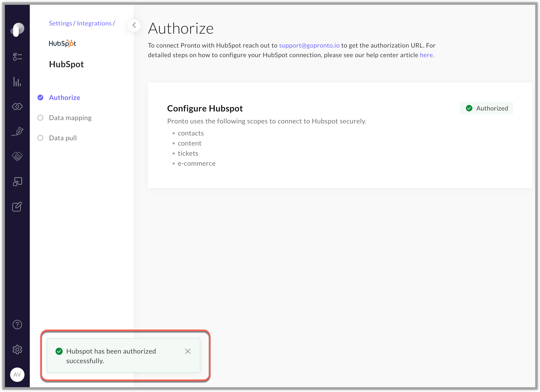Click the 'tickets' scope item
540x392 pixels.
tap(188, 153)
